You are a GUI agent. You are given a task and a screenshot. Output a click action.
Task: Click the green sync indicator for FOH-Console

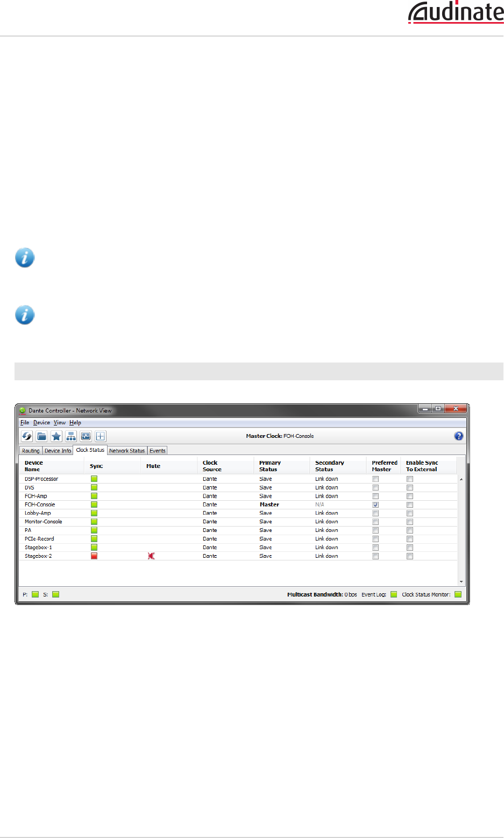[x=94, y=505]
